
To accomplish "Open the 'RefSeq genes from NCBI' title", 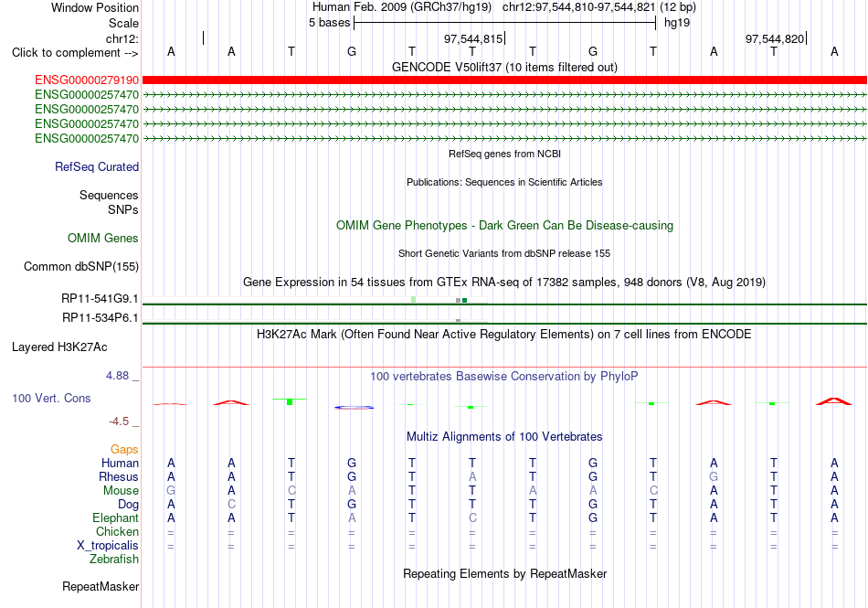I will point(504,154).
